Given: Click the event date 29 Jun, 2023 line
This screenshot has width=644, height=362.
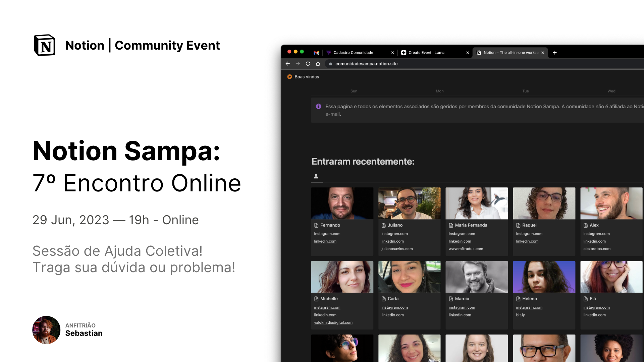Looking at the screenshot, I should 116,220.
